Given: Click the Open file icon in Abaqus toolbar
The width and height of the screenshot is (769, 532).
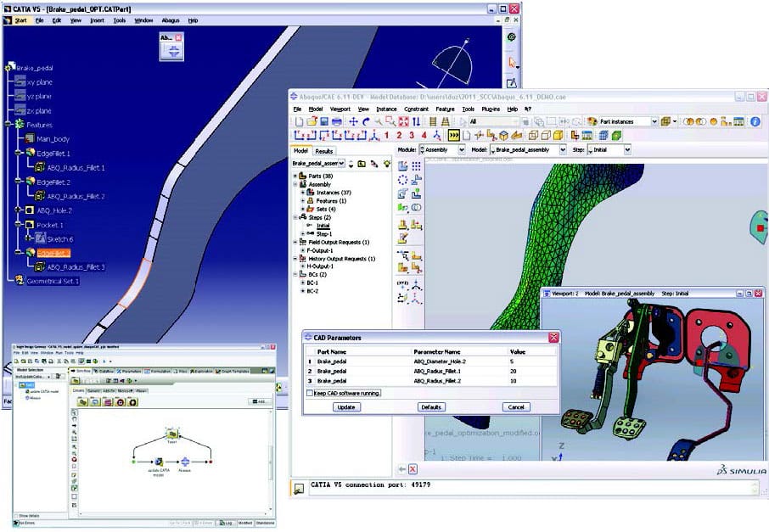Looking at the screenshot, I should (312, 121).
